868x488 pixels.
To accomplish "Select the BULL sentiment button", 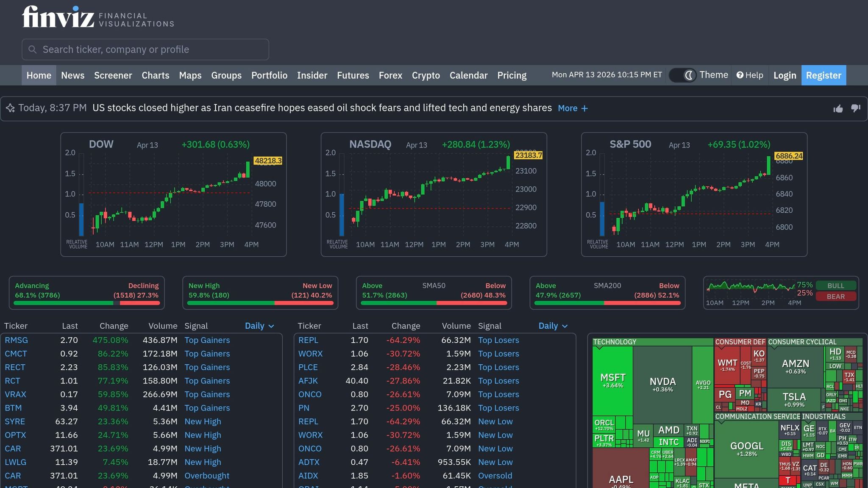I will 837,286.
